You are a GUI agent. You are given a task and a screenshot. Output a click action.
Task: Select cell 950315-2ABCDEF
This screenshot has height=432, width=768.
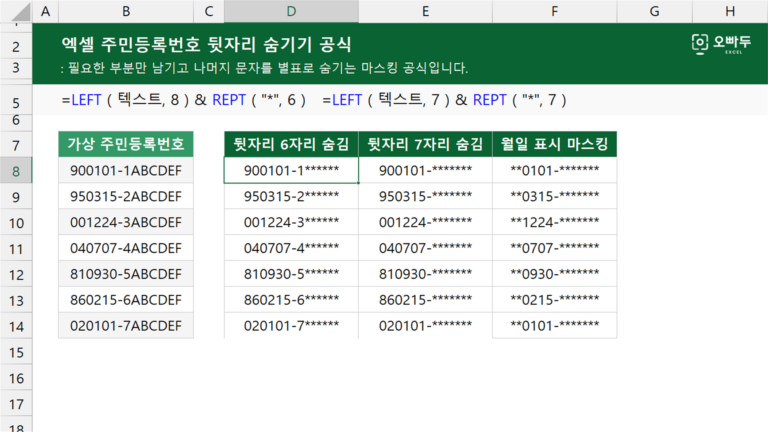click(126, 196)
